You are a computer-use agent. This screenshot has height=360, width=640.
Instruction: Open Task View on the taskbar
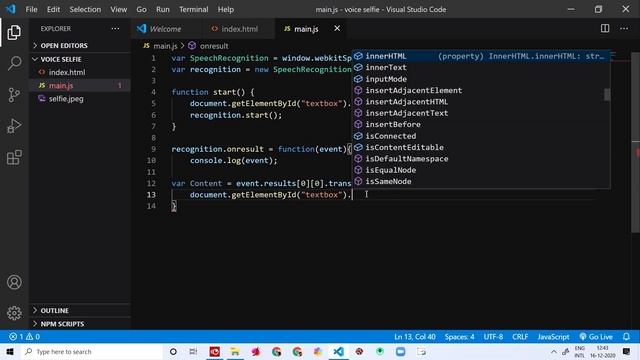[x=193, y=351]
